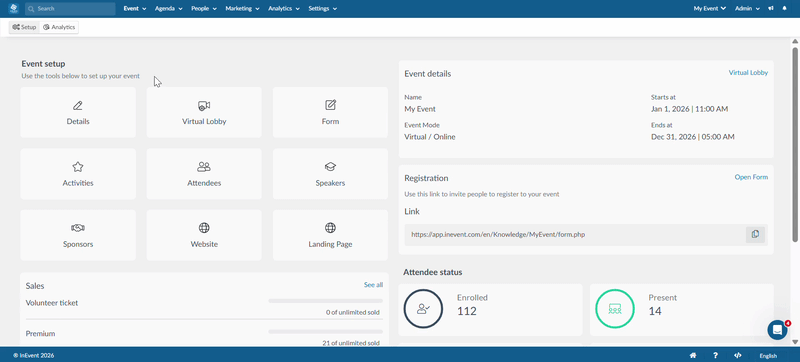Expand the Event menu
Image resolution: width=800 pixels, height=362 pixels.
[135, 9]
